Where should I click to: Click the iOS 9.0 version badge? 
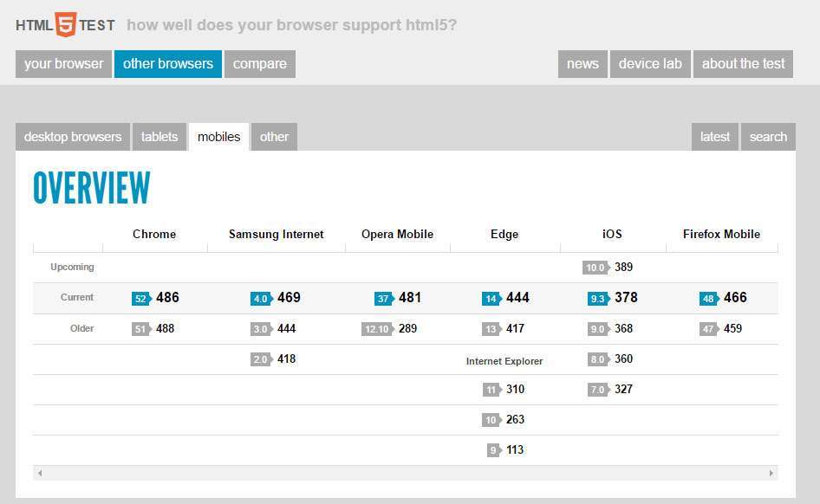click(x=599, y=329)
